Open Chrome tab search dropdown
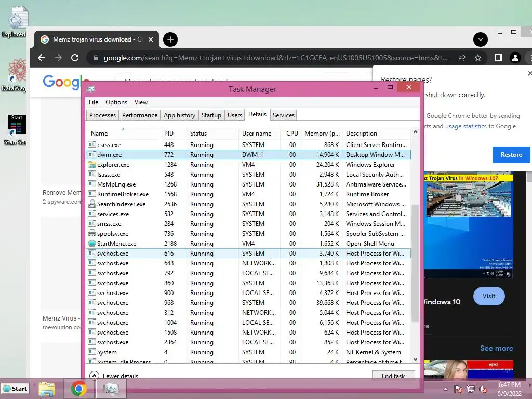The image size is (532, 399). click(481, 39)
